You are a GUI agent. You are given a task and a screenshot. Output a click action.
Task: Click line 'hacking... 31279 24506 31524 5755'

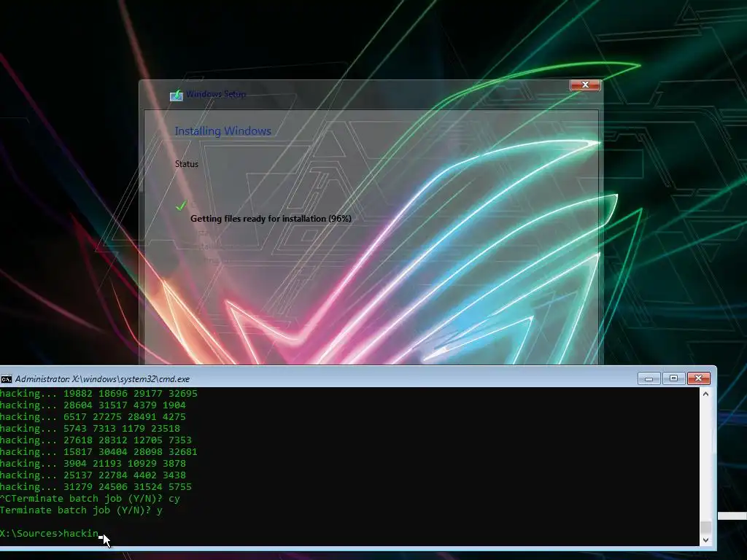tap(96, 486)
